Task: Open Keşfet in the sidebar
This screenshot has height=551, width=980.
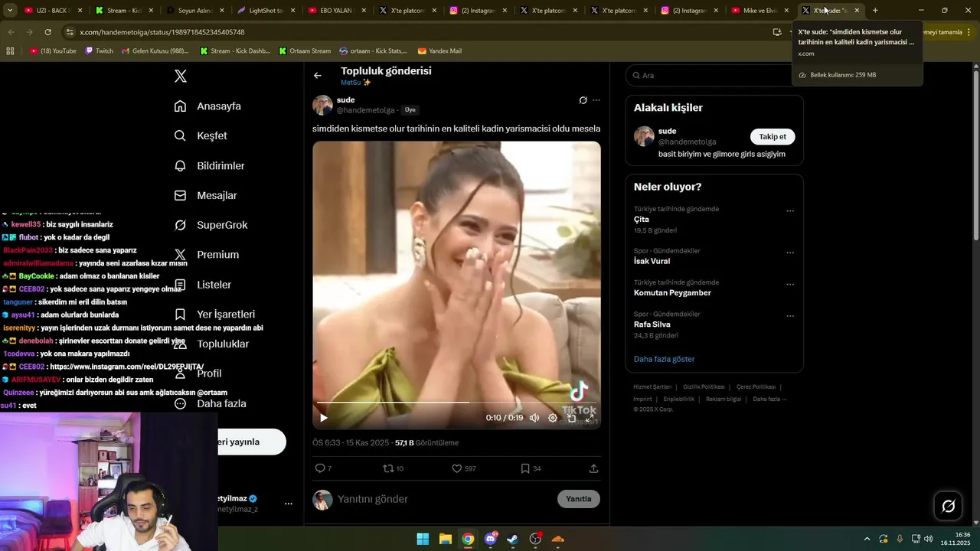Action: (x=201, y=135)
